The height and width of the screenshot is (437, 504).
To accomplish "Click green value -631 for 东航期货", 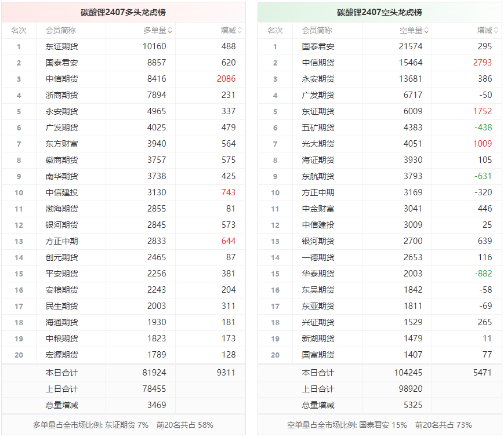I will tap(484, 176).
